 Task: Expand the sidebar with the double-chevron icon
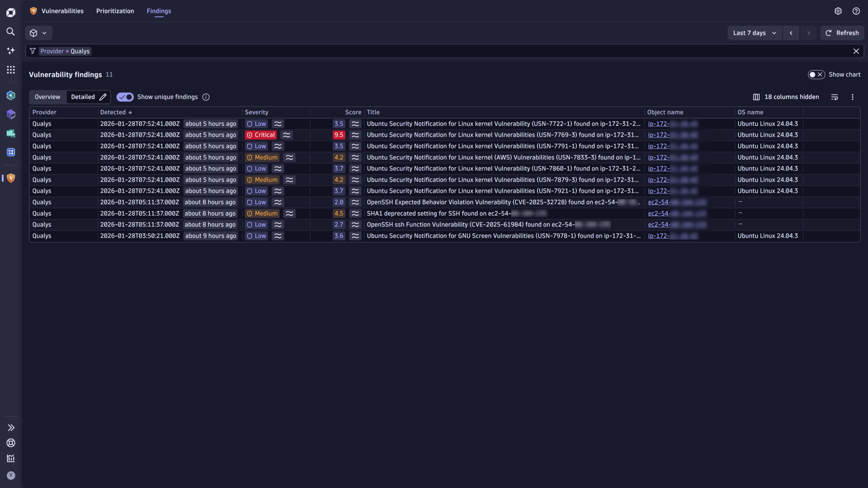11,427
